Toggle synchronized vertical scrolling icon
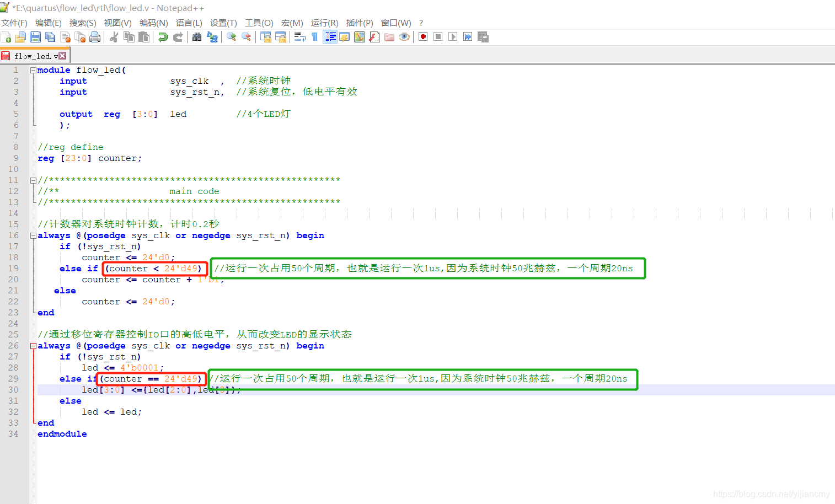Image resolution: width=835 pixels, height=504 pixels. coord(266,37)
